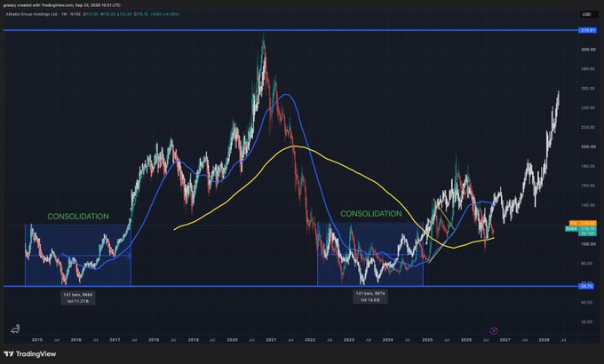Select the Alibaba Group Holdings symbol title
Image resolution: width=604 pixels, height=364 pixels.
click(32, 14)
